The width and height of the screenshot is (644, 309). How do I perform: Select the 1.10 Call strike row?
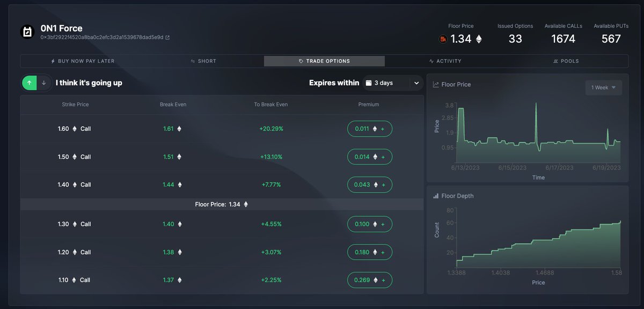222,280
